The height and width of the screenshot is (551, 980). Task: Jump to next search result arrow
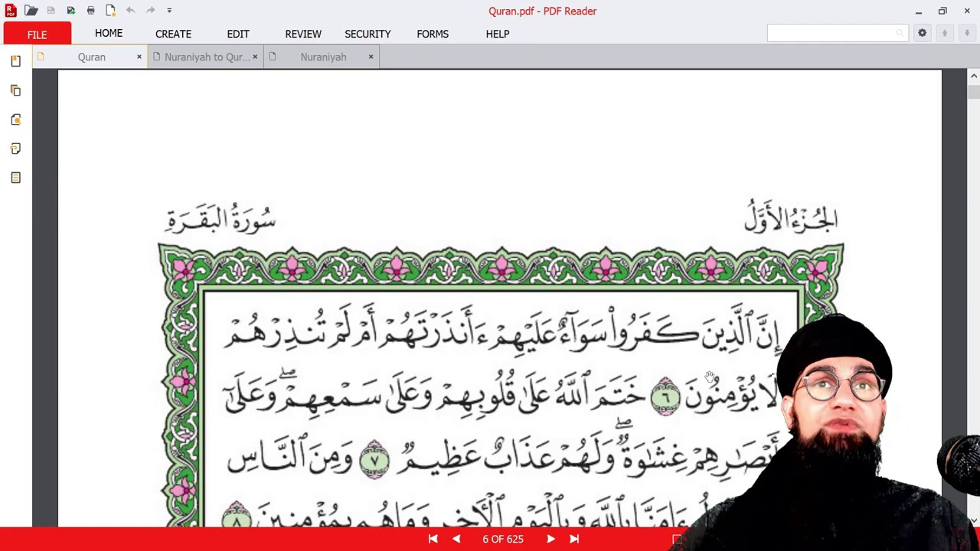point(967,33)
